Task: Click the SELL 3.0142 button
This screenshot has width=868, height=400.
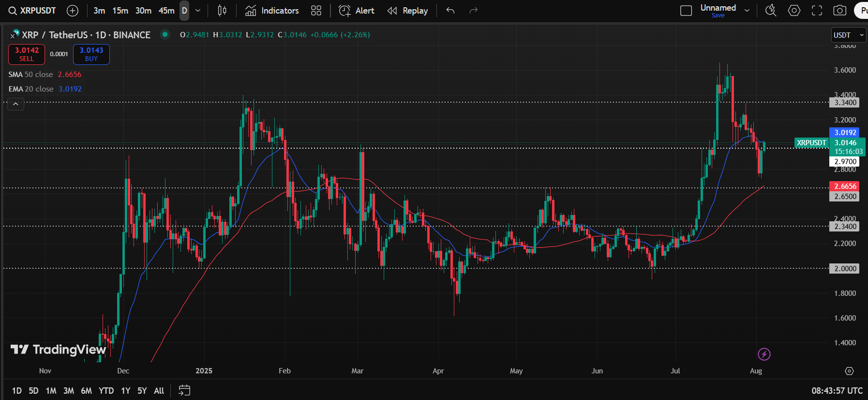Action: tap(27, 54)
